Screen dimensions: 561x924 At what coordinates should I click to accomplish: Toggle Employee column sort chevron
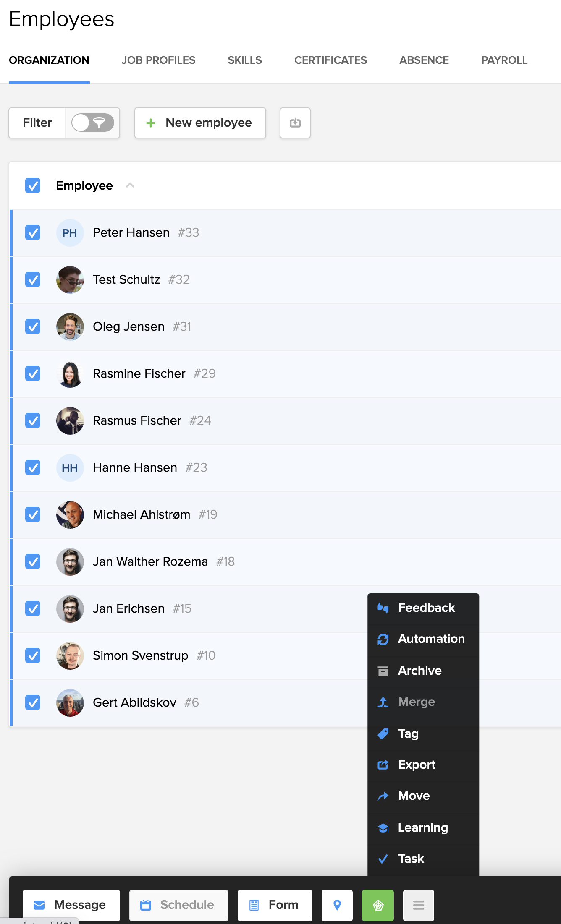(130, 185)
